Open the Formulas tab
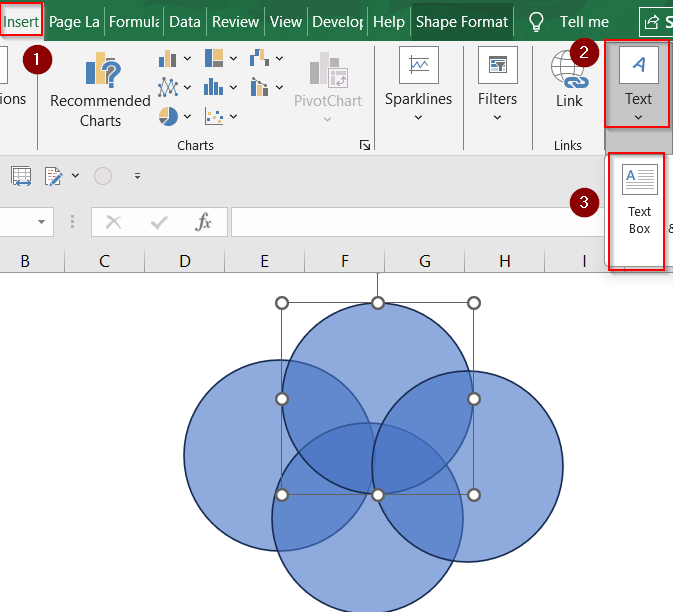The height and width of the screenshot is (612, 673). [x=134, y=21]
